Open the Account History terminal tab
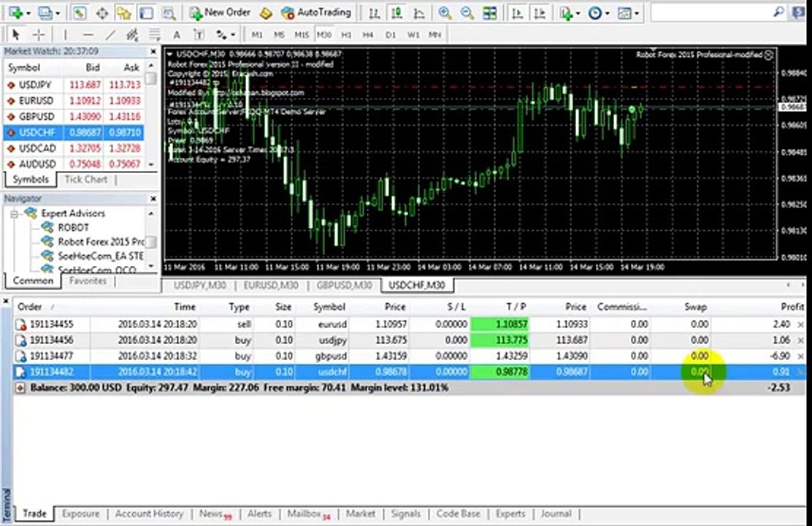This screenshot has width=812, height=526. 149,514
